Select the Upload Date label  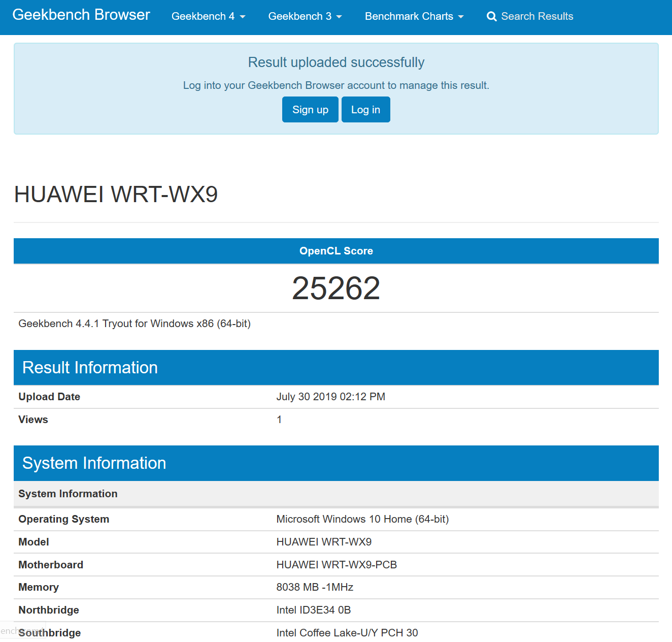[x=49, y=397]
